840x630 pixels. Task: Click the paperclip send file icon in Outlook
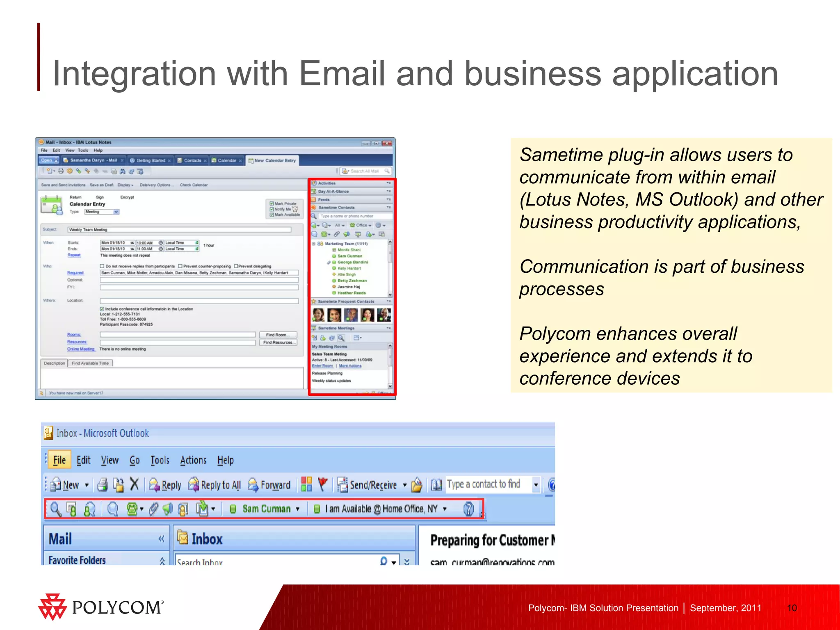click(153, 509)
